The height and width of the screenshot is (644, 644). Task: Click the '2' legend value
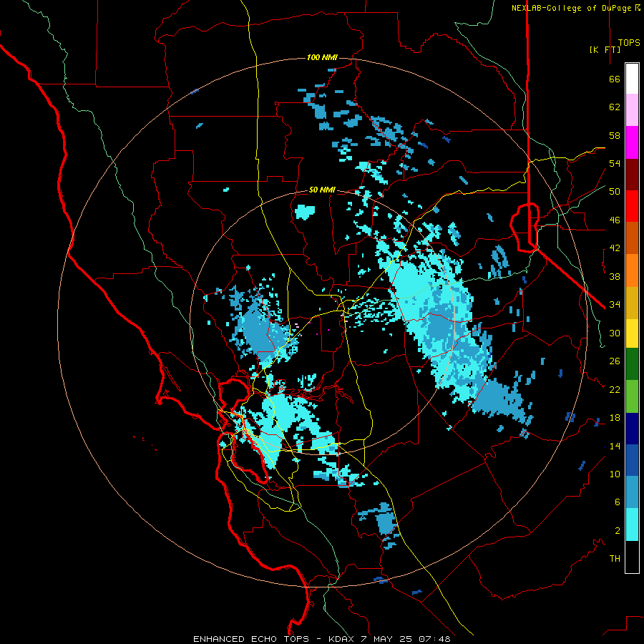click(x=618, y=531)
